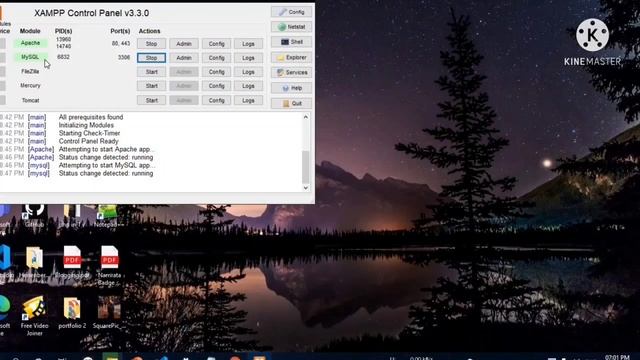
Task: View MySQL Logs
Action: [x=248, y=58]
